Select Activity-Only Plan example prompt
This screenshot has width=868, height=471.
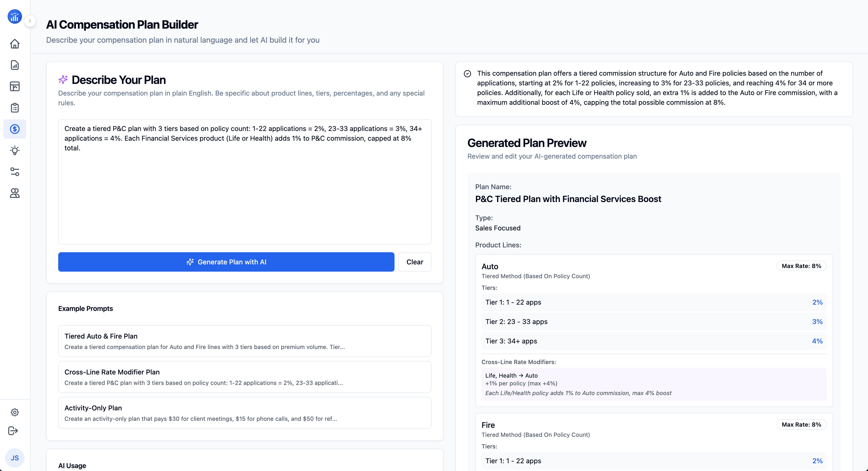[245, 413]
